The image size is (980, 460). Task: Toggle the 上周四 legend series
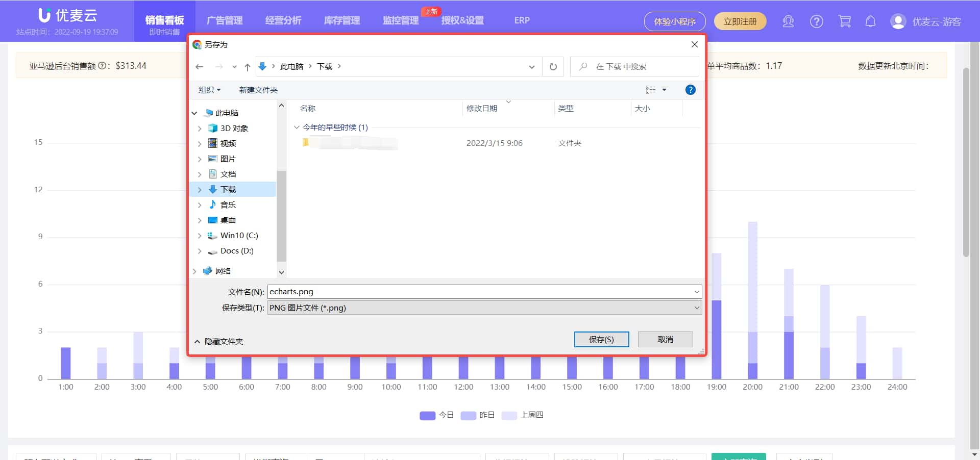pyautogui.click(x=522, y=415)
